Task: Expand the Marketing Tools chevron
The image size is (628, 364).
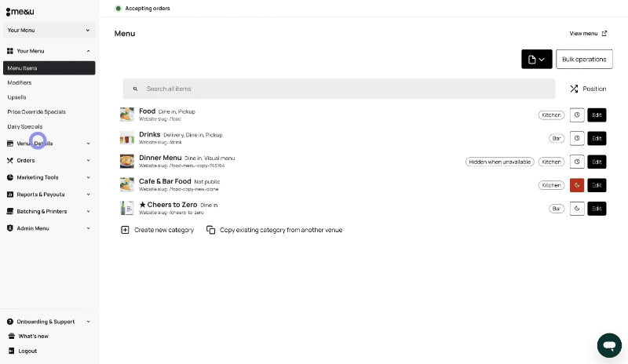Action: (88, 177)
